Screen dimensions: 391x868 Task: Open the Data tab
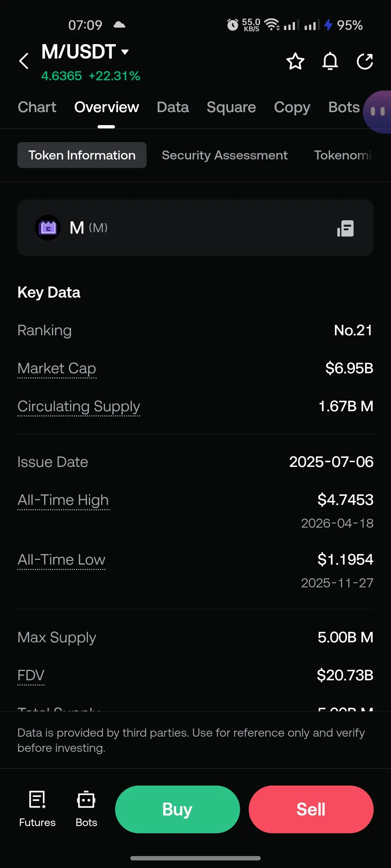click(173, 107)
